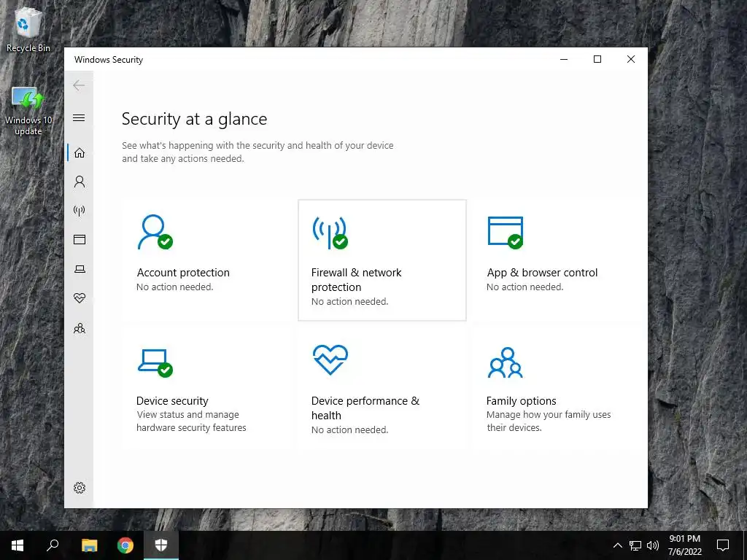747x560 pixels.
Task: Click 'View status and manage hardware security features'
Action: (x=191, y=421)
